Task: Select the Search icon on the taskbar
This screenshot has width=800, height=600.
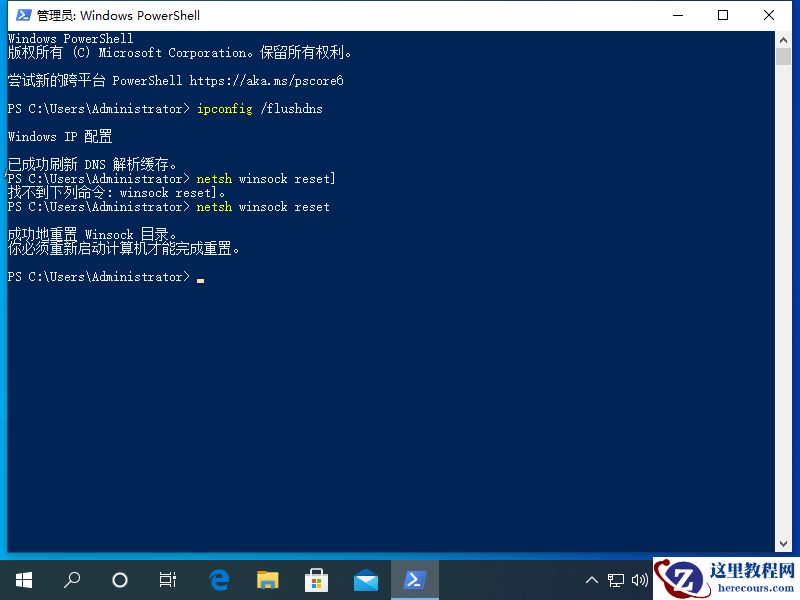Action: pos(71,580)
